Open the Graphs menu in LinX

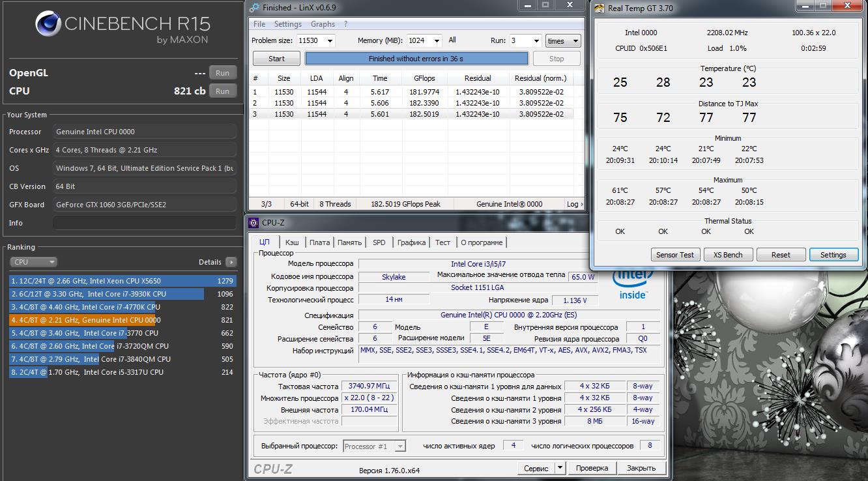[323, 24]
